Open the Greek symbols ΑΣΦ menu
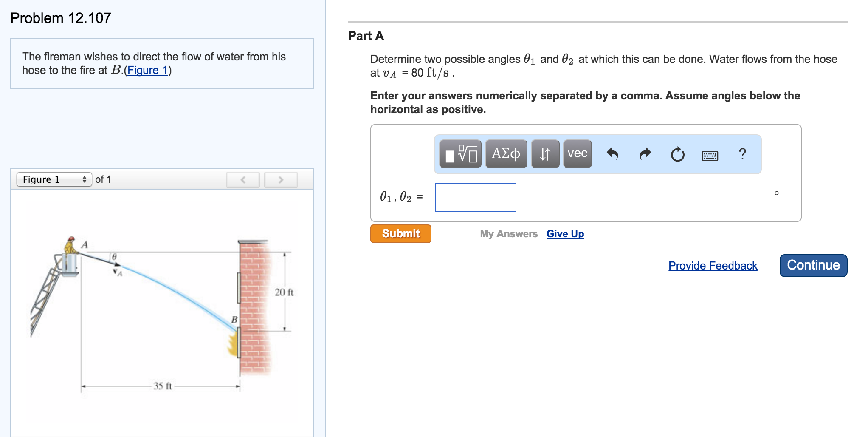 point(506,154)
